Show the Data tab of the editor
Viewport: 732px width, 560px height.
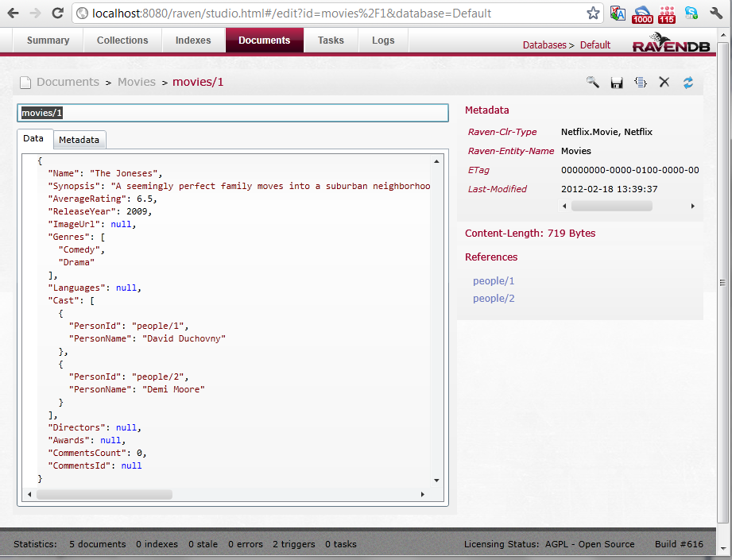pyautogui.click(x=33, y=138)
